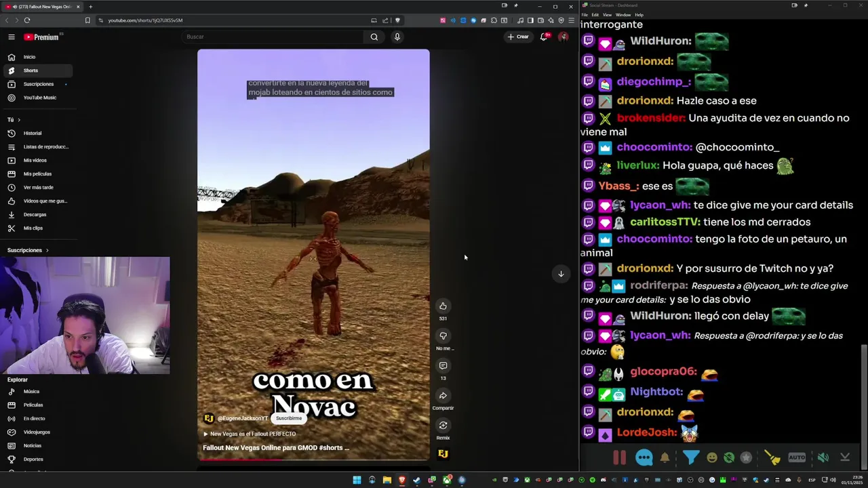The width and height of the screenshot is (868, 488).
Task: Share the short via Compartir icon
Action: 443,395
